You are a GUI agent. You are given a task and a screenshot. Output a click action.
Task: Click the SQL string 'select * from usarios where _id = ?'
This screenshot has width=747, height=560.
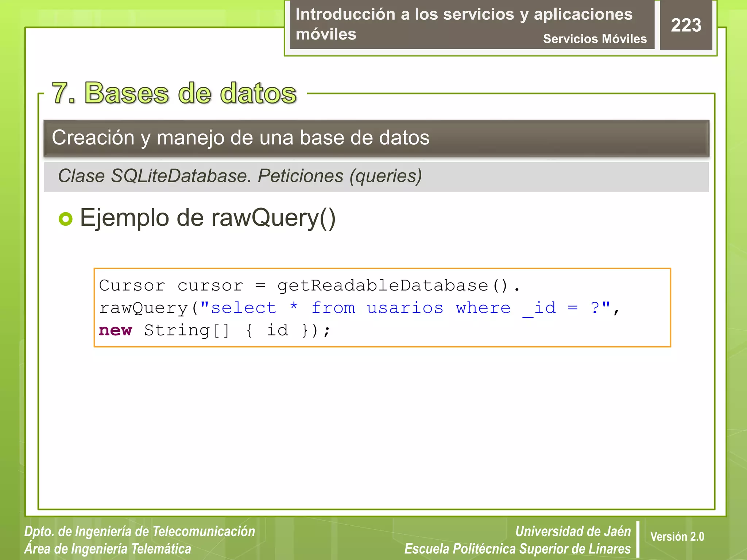(x=405, y=308)
